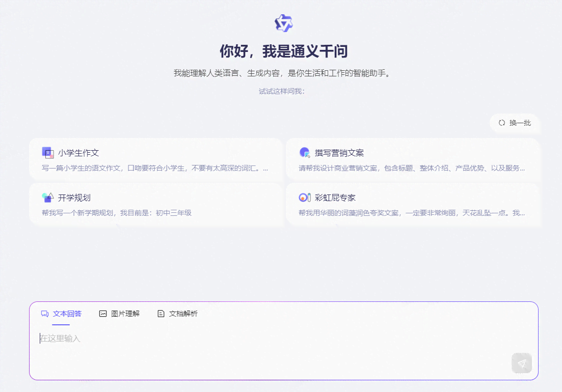The height and width of the screenshot is (392, 562).
Task: Focus the 在这里输入 text input field
Action: point(273,339)
